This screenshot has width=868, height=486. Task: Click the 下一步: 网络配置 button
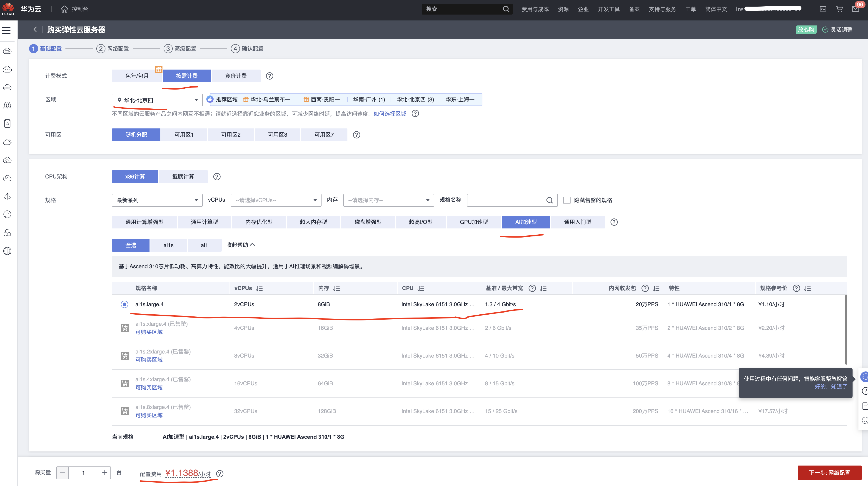tap(829, 473)
